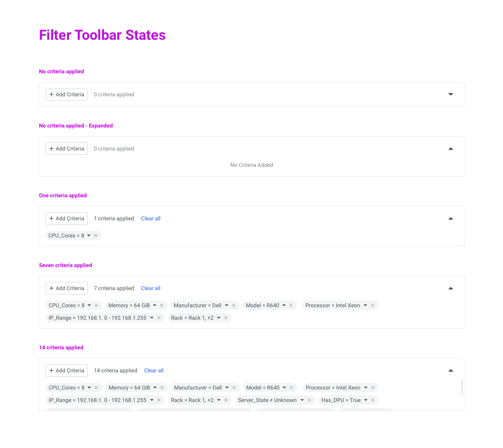The height and width of the screenshot is (448, 503).
Task: Delete IP_Range chip in the 14 criteria toolbar
Action: pos(159,400)
